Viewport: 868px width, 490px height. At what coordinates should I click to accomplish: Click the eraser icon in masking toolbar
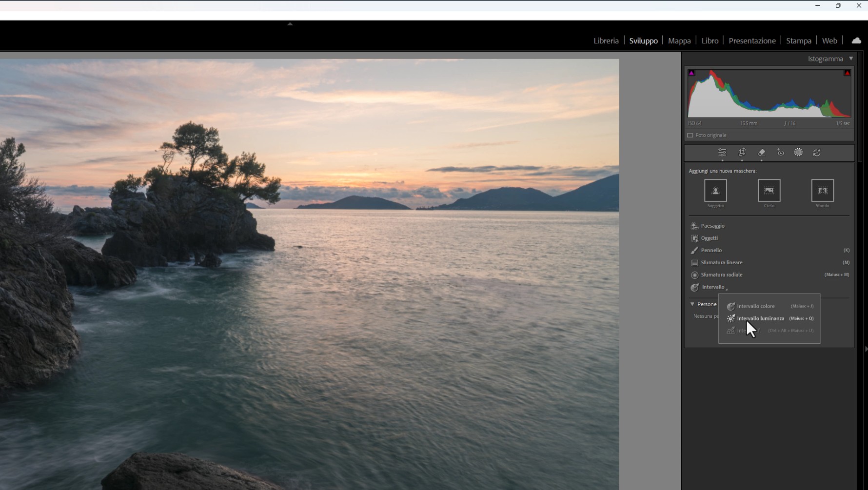tap(762, 153)
